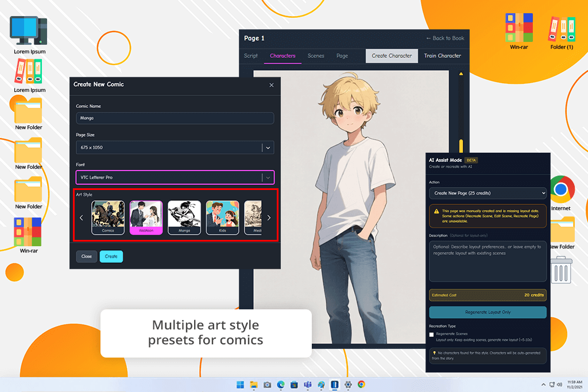Select the Comics art style thumbnail

coord(108,218)
